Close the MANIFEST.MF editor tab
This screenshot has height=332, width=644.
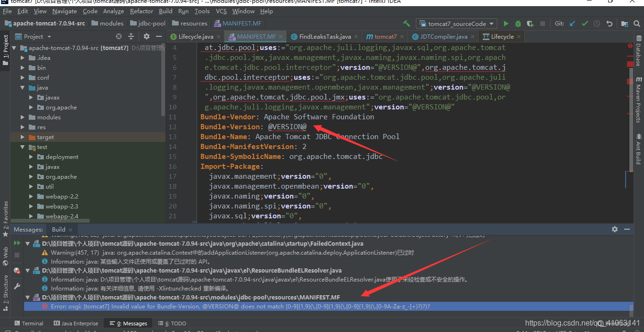tap(281, 36)
